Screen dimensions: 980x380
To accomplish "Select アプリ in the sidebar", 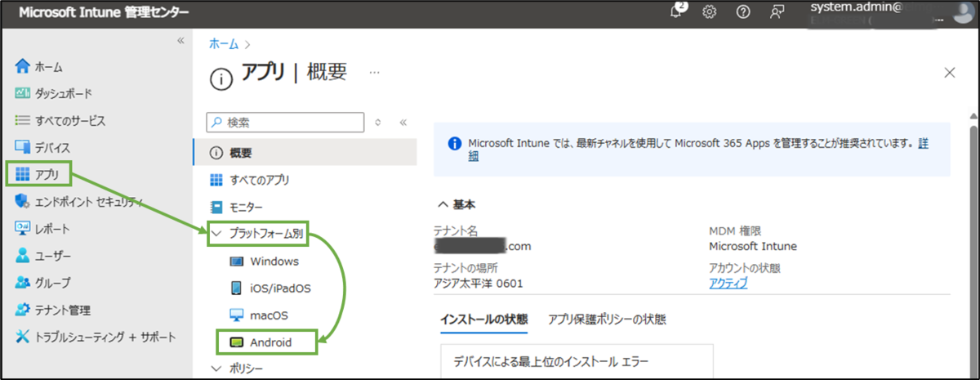I will (38, 174).
